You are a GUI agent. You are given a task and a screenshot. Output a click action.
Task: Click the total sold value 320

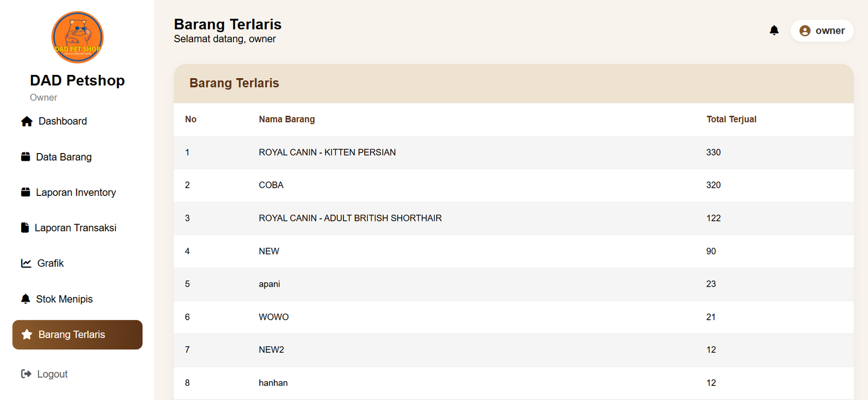pyautogui.click(x=713, y=185)
